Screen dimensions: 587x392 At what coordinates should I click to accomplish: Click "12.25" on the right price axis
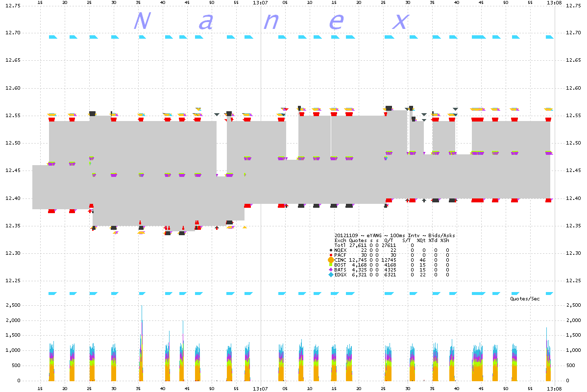[573, 280]
